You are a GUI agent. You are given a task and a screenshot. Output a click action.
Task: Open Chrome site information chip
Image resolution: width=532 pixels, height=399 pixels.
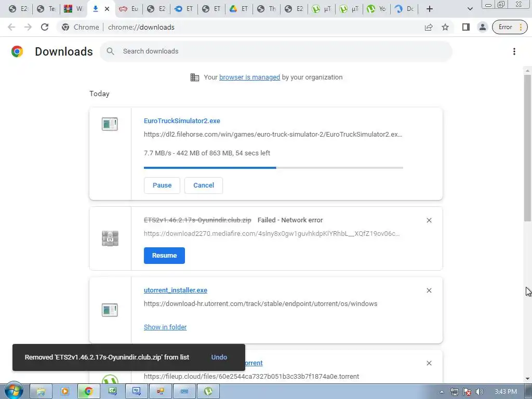click(x=80, y=27)
